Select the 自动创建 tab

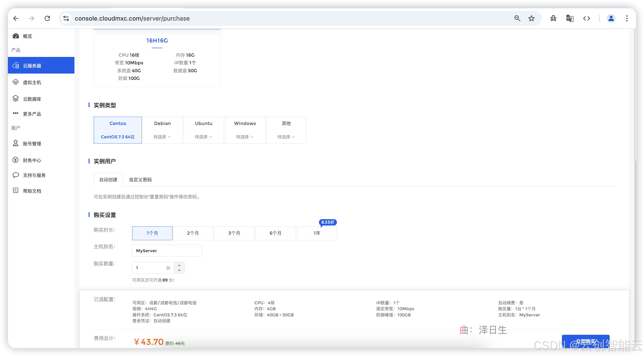point(108,180)
